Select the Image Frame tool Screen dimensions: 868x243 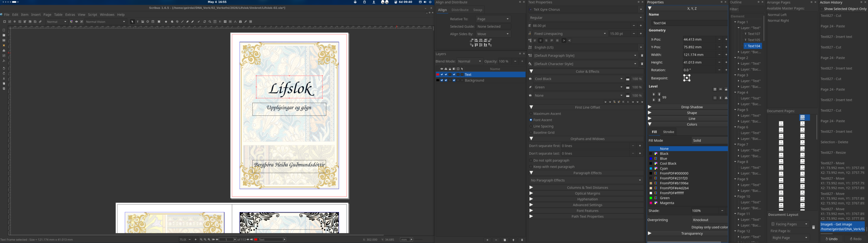tap(143, 22)
